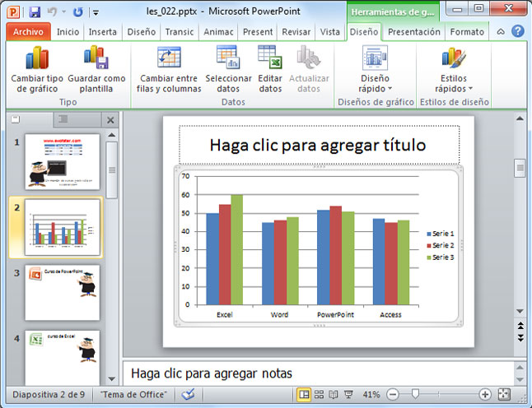Switch to chart tools Formato tab
This screenshot has height=408, width=532.
pos(467,32)
